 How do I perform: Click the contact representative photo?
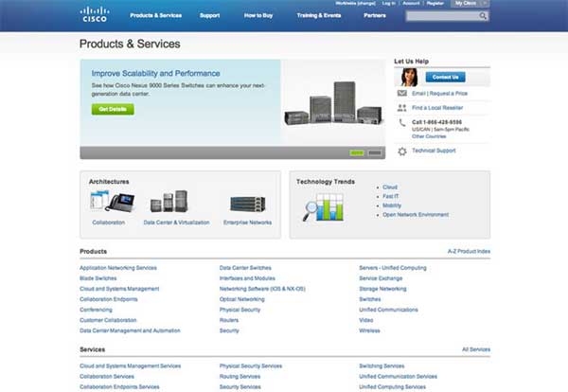click(409, 77)
